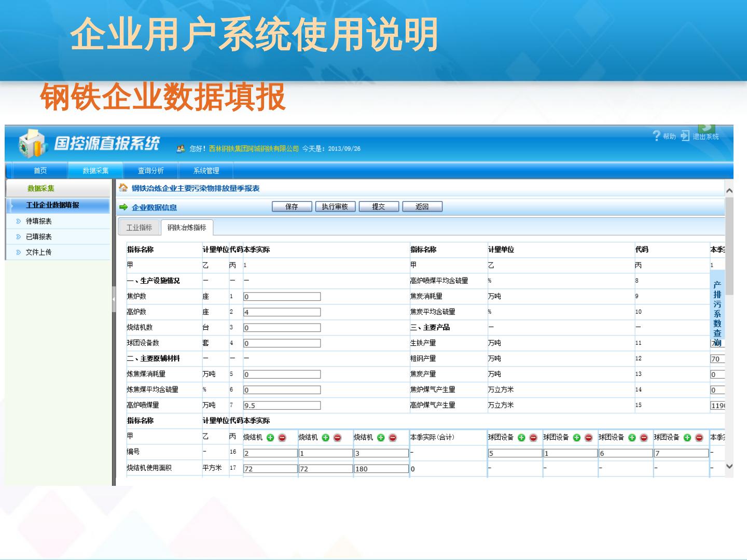The height and width of the screenshot is (560, 747).
Task: Open the 查询分析 menu
Action: pyautogui.click(x=150, y=171)
